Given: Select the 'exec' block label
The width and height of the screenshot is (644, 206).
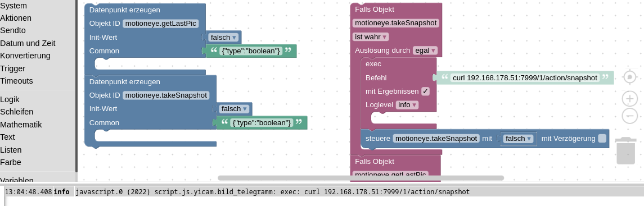Looking at the screenshot, I should (x=373, y=64).
